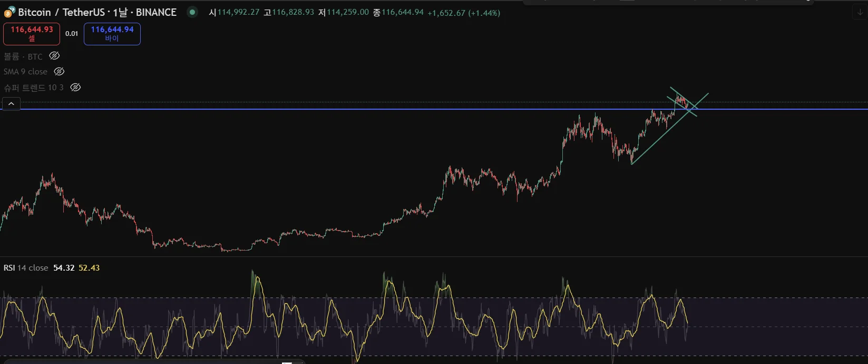Click the blue 116,644.94 바이 button
This screenshot has width=868, height=364.
(112, 34)
